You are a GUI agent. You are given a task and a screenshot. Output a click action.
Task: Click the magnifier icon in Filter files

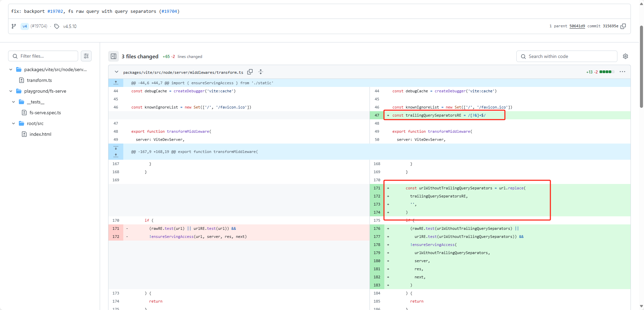click(x=15, y=56)
